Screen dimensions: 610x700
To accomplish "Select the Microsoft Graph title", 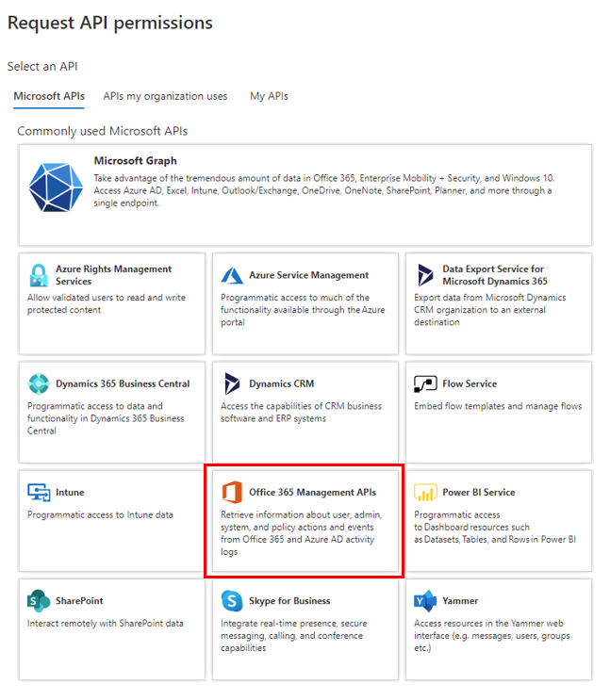I will point(136,161).
